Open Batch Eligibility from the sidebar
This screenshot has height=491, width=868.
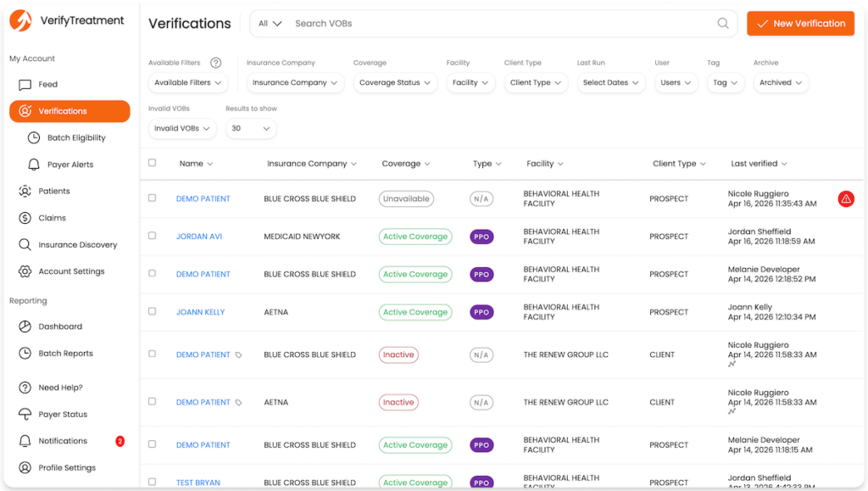pos(75,137)
